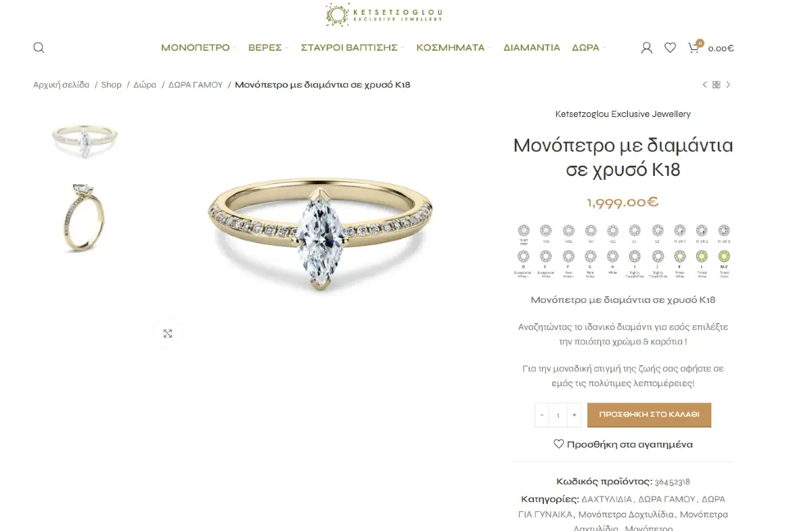Screen dimensions: 812x531
Task: Click Προσθήκη στα αγαπημένα link
Action: coord(623,444)
